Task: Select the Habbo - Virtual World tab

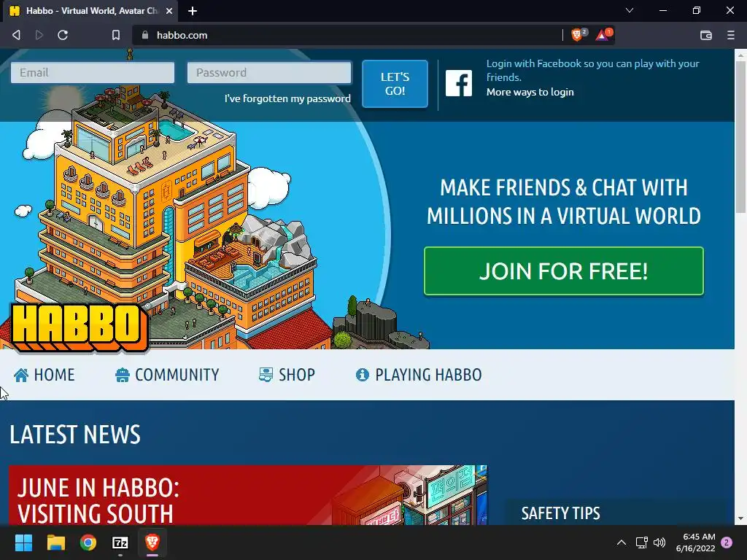Action: coord(90,11)
